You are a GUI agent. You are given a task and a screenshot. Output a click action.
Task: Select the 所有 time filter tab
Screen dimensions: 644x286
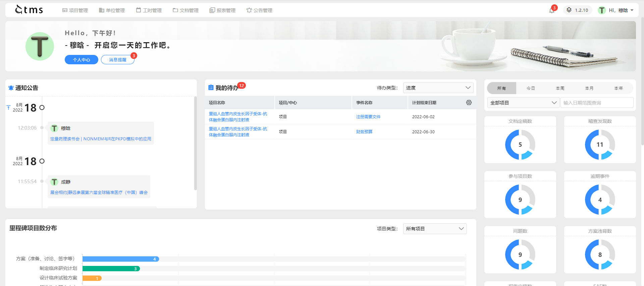[501, 88]
